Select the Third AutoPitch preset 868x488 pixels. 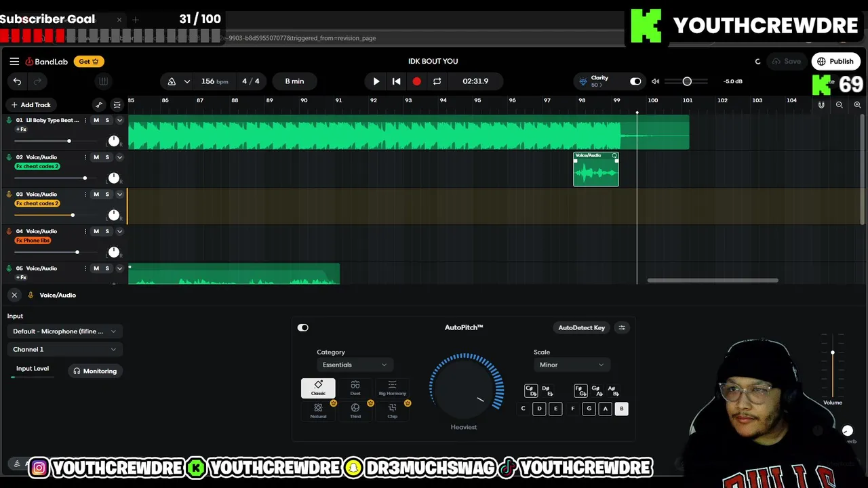point(355,411)
